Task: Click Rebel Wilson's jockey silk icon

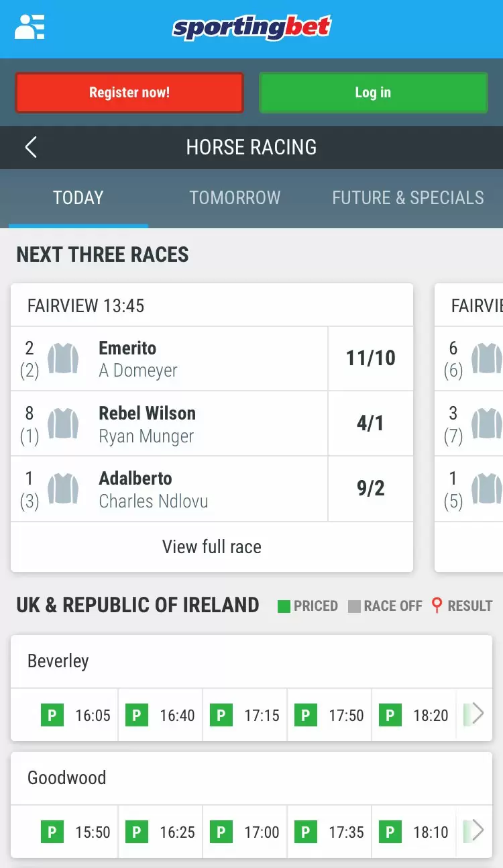Action: pos(63,424)
